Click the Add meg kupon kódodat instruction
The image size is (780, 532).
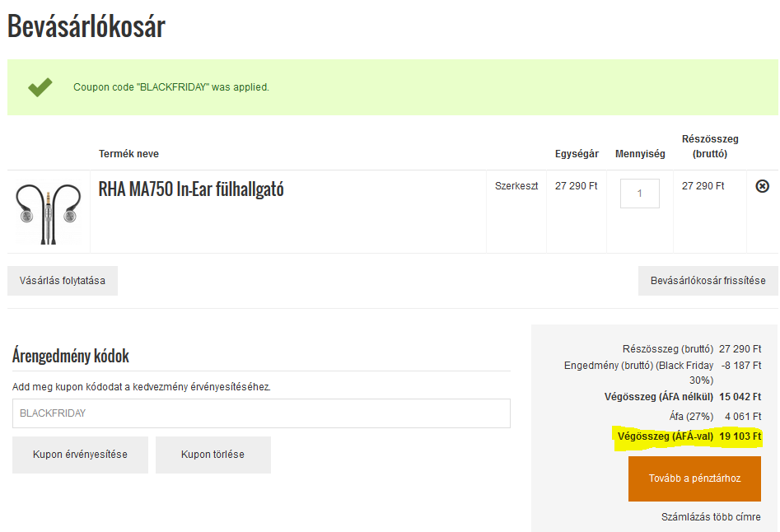(142, 387)
